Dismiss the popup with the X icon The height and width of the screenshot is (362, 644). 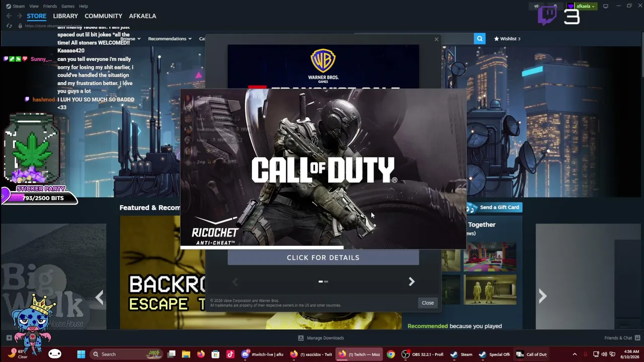pos(436,39)
